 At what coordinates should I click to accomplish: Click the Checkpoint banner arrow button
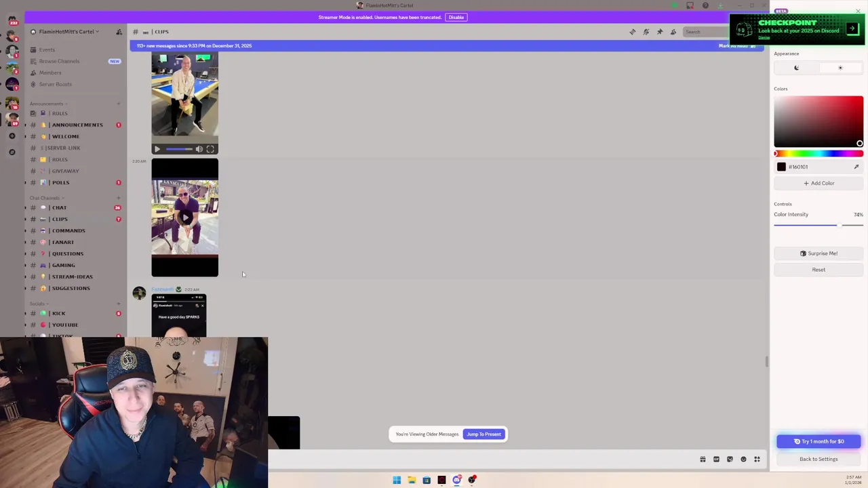coord(852,29)
